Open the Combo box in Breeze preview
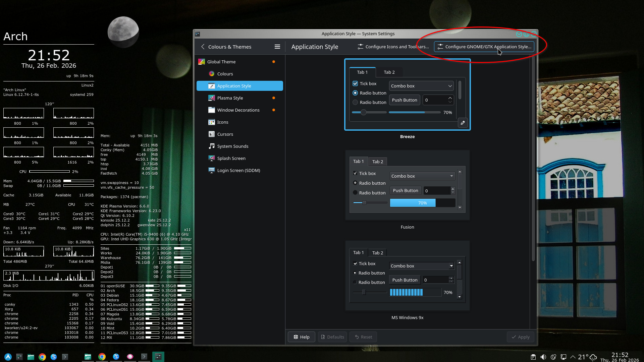 pos(421,86)
